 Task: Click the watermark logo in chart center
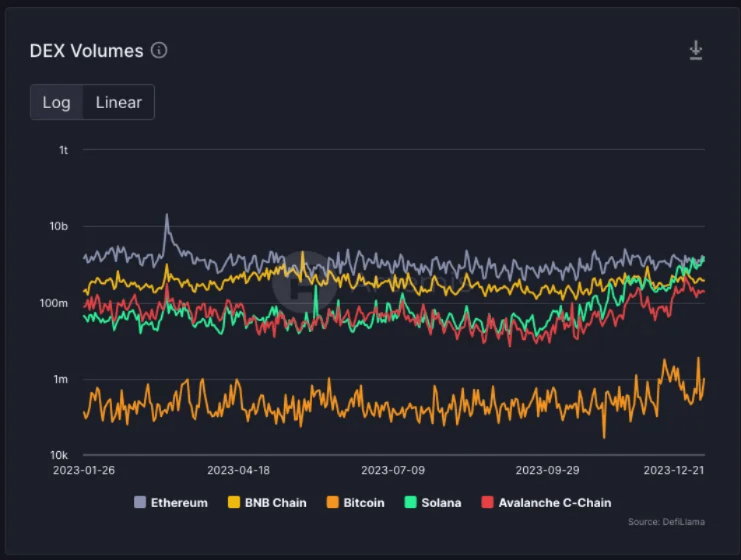304,282
